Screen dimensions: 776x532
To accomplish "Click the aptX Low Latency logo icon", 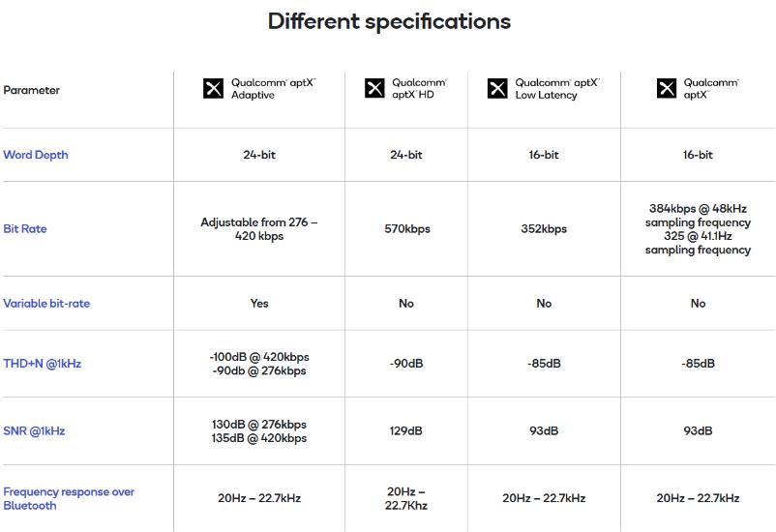I will coord(497,89).
